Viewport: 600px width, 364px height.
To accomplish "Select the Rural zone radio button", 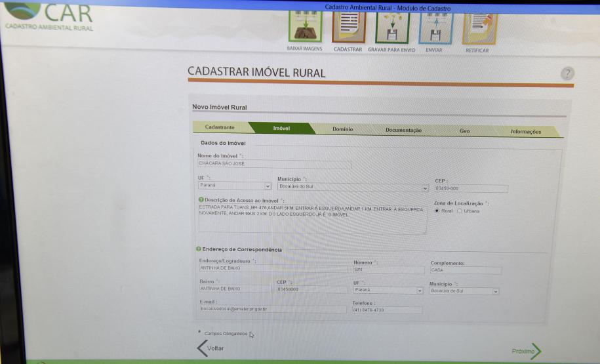I will [437, 211].
